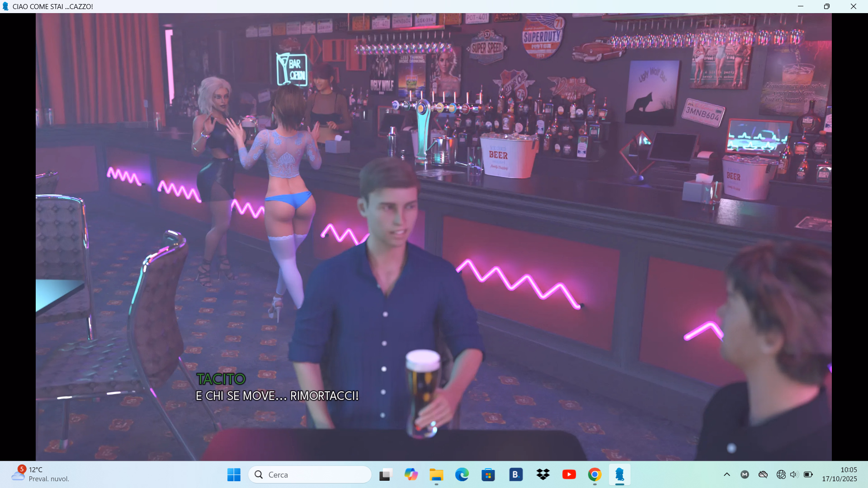Click the volume speaker icon
The height and width of the screenshot is (488, 868).
[794, 474]
